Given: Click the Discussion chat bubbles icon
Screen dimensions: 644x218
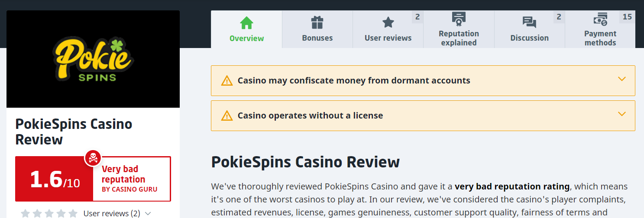Looking at the screenshot, I should coord(529,22).
